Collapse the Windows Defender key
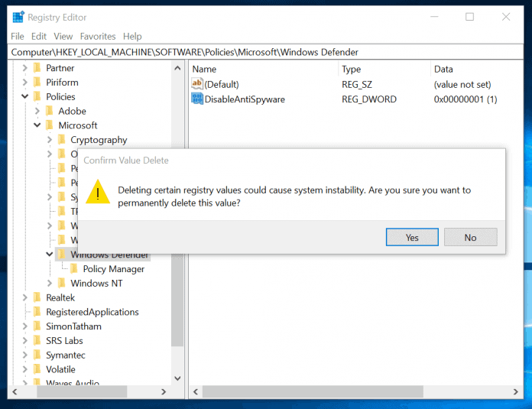The image size is (532, 409). pyautogui.click(x=49, y=255)
